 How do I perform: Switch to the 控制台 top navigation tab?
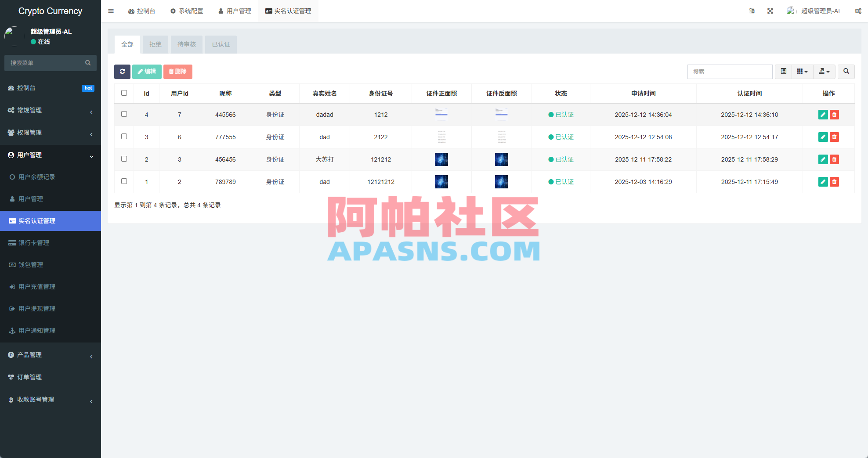coord(142,11)
